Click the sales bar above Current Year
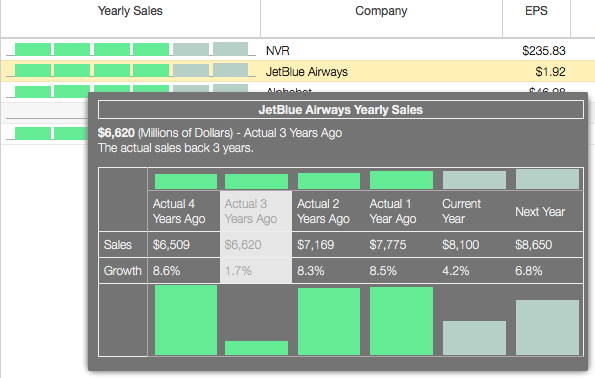595x378 pixels. pyautogui.click(x=474, y=180)
